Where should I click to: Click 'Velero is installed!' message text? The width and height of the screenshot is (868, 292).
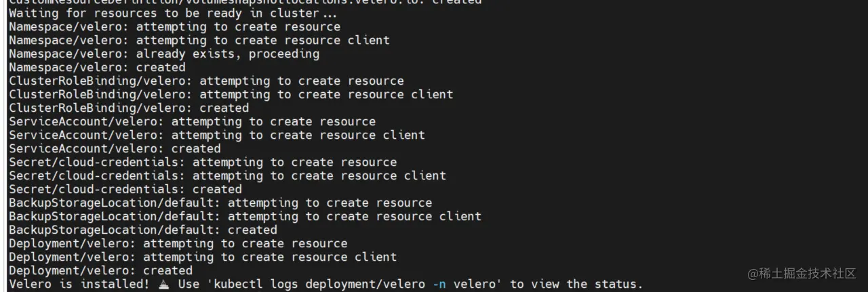click(79, 284)
